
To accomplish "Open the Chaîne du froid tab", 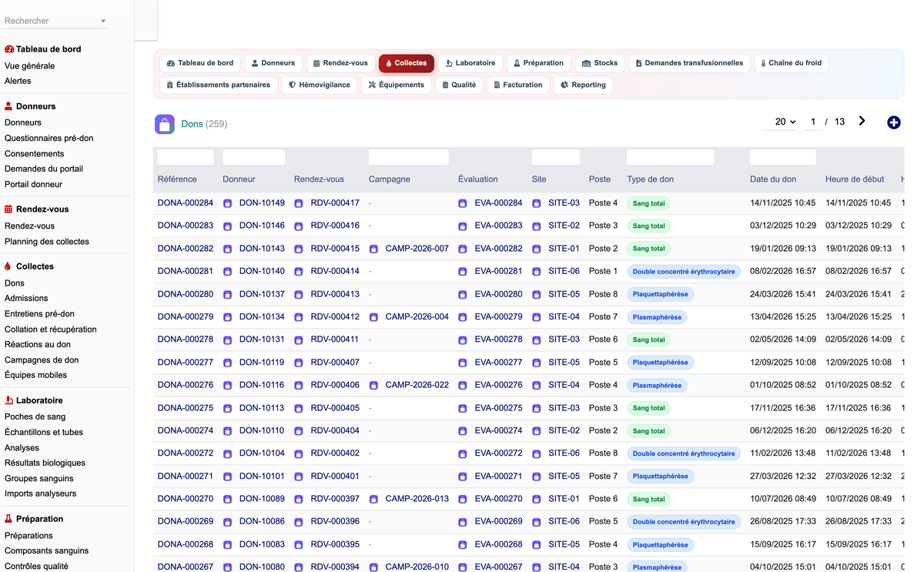I will (792, 63).
